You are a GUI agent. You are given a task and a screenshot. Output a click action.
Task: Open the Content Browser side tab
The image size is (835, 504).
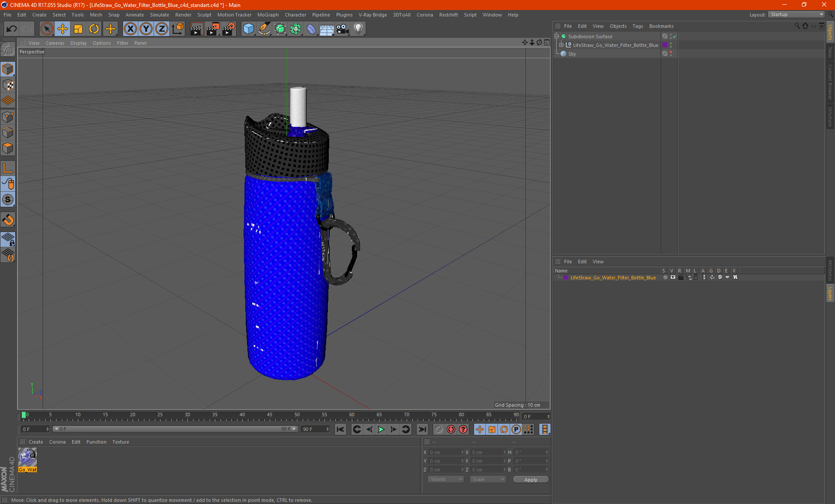[x=830, y=82]
